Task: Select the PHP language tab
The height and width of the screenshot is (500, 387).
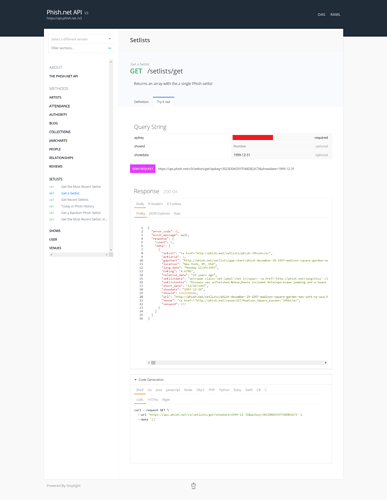Action: pos(212,390)
